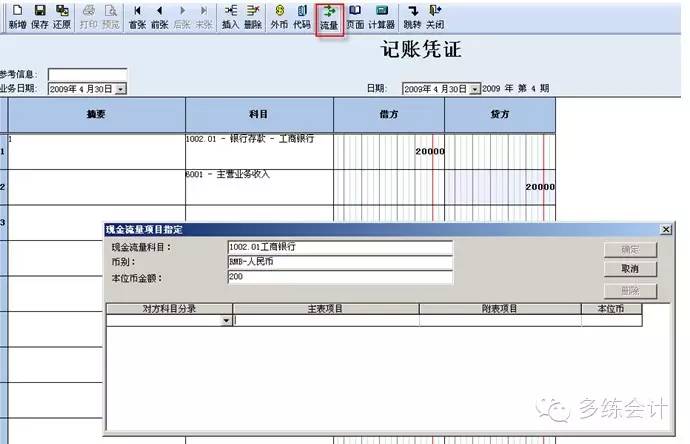Click the 摘要 column header

(x=96, y=114)
